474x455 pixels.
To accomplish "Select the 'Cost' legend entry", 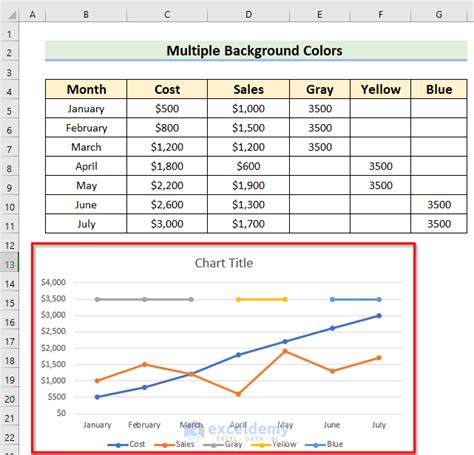I will pos(126,444).
